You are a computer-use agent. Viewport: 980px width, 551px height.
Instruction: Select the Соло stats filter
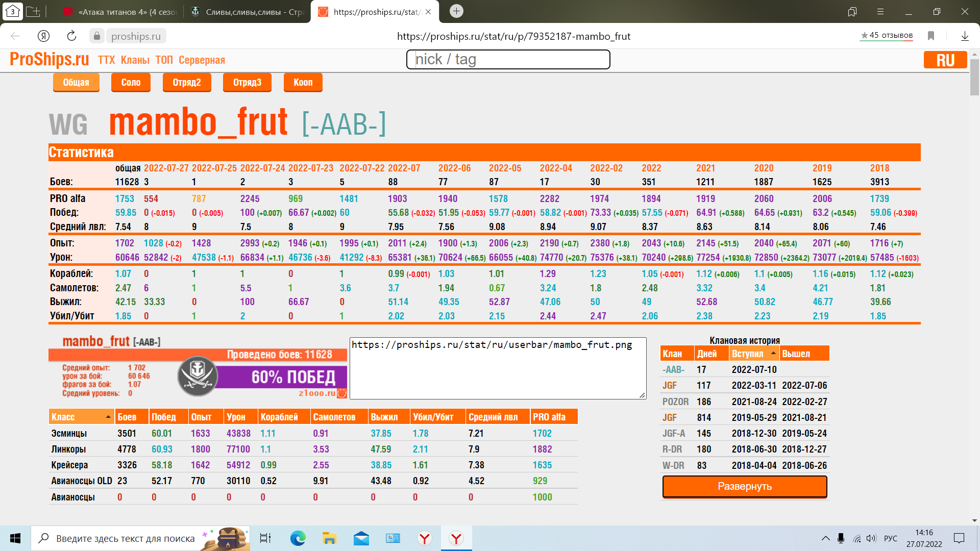pos(131,82)
